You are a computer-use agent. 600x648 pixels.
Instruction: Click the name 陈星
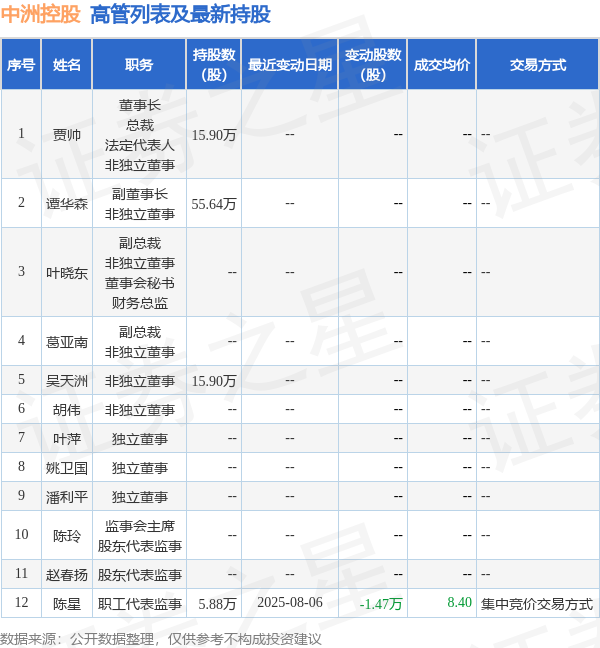67,604
